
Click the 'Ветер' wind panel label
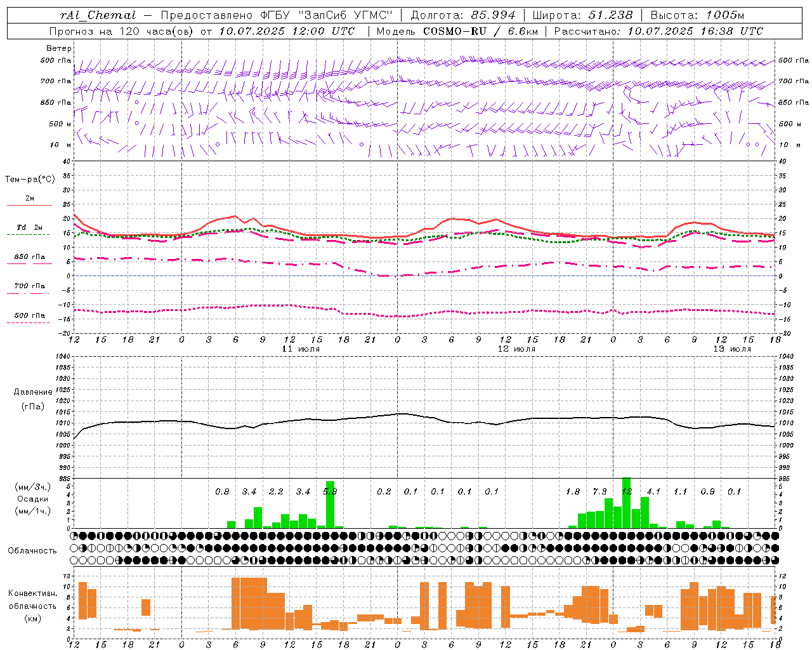pyautogui.click(x=59, y=48)
